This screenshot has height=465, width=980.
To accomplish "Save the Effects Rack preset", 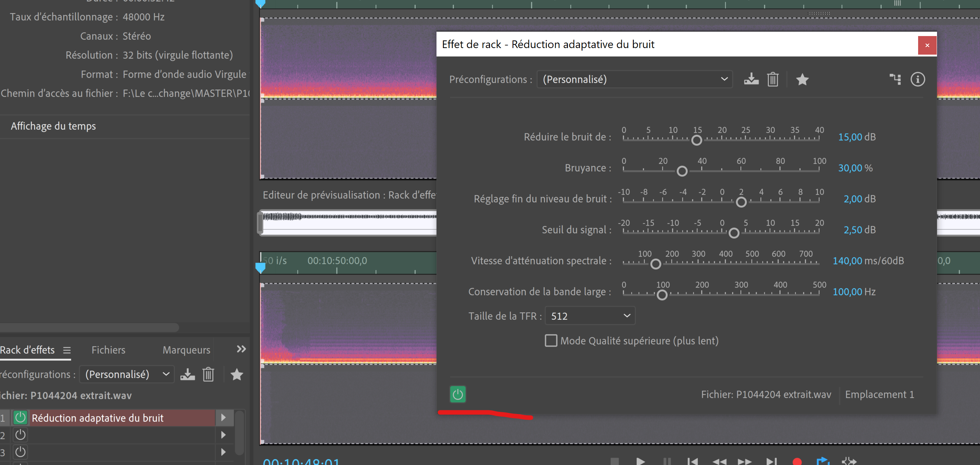I will coord(187,374).
